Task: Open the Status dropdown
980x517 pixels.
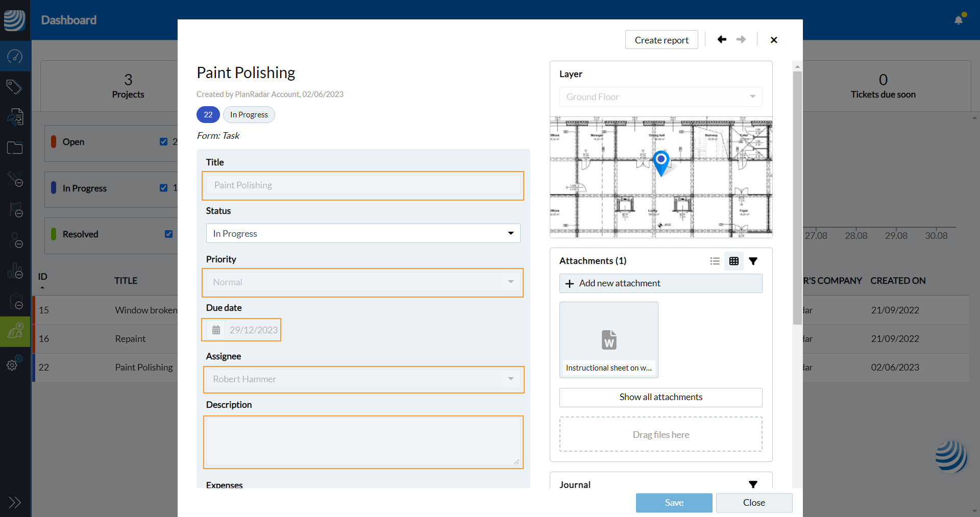Action: click(363, 233)
